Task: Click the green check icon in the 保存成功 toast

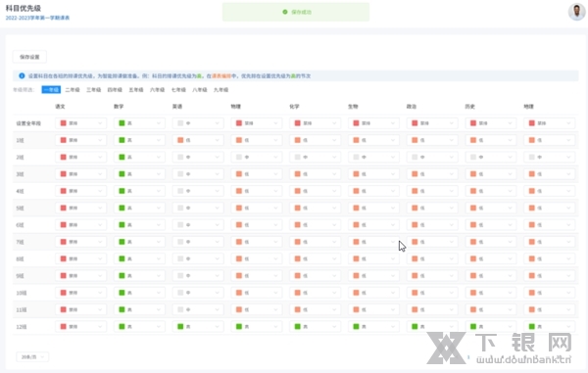Action: (x=285, y=12)
